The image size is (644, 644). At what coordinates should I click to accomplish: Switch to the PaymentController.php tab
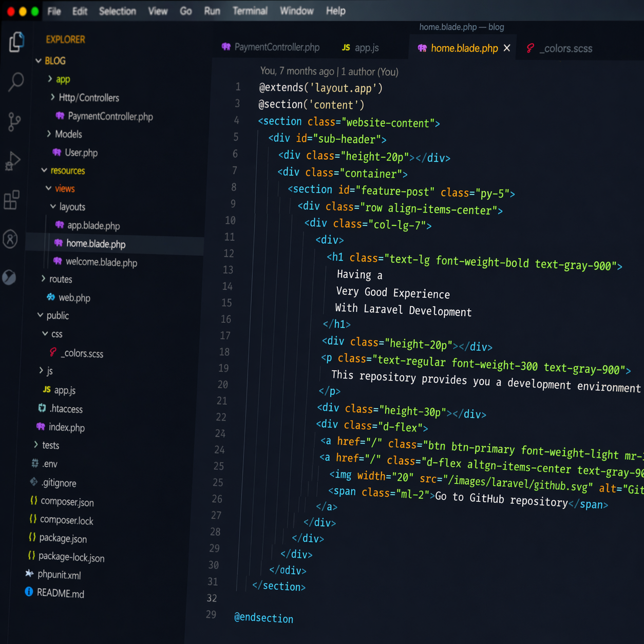[x=276, y=47]
